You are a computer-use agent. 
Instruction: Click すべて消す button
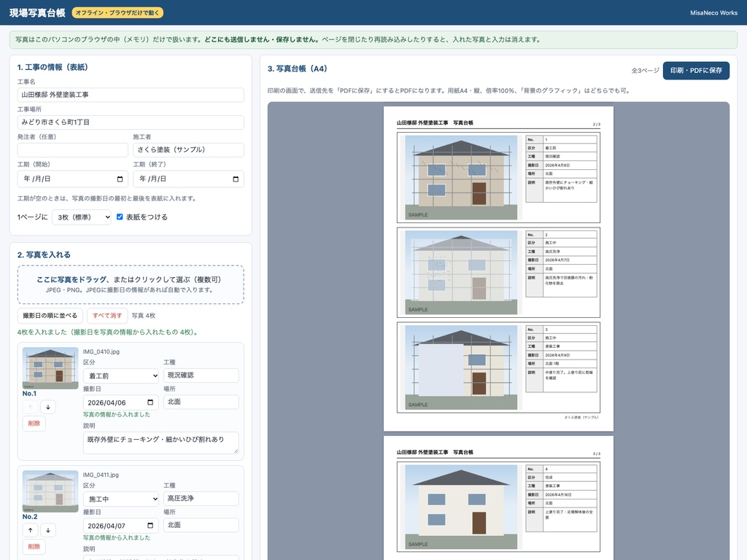pyautogui.click(x=107, y=316)
